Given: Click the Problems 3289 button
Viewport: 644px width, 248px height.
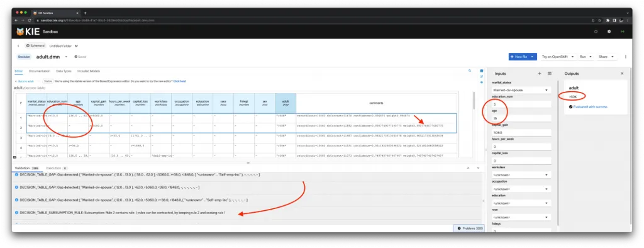Looking at the screenshot, I should pos(469,228).
